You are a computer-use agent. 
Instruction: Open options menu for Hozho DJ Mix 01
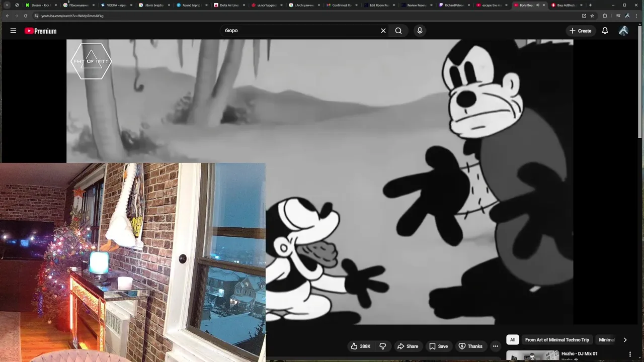[630, 354]
